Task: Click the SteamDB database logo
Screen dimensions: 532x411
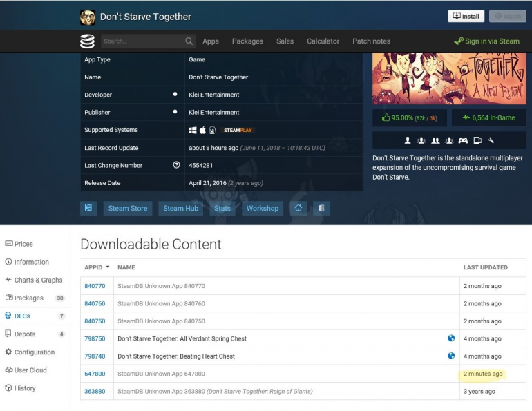Action: (x=87, y=41)
